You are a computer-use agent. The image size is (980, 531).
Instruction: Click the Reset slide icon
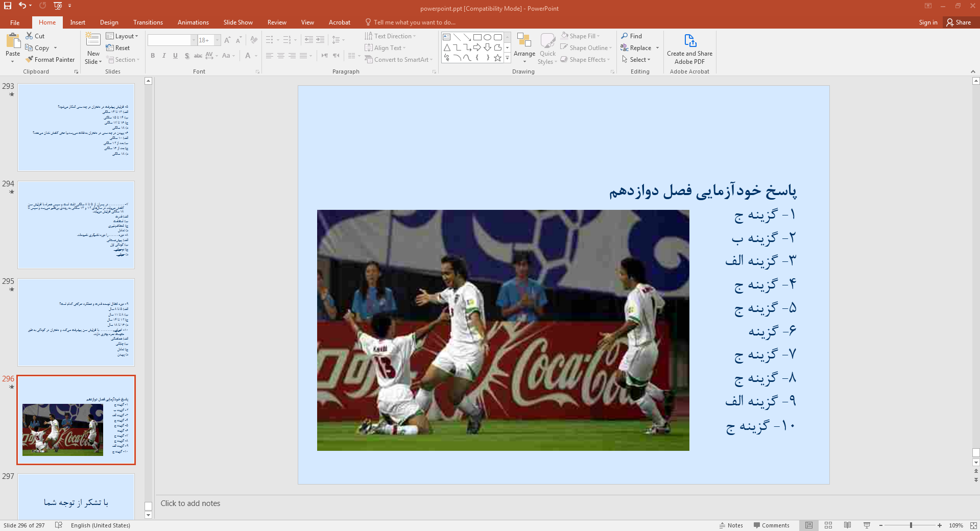pyautogui.click(x=118, y=47)
